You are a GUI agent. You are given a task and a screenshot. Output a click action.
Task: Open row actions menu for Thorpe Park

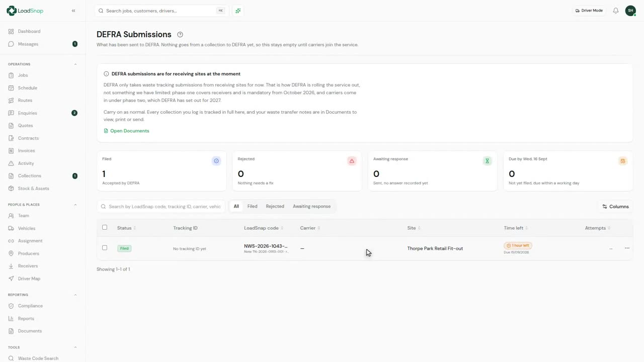tap(627, 248)
